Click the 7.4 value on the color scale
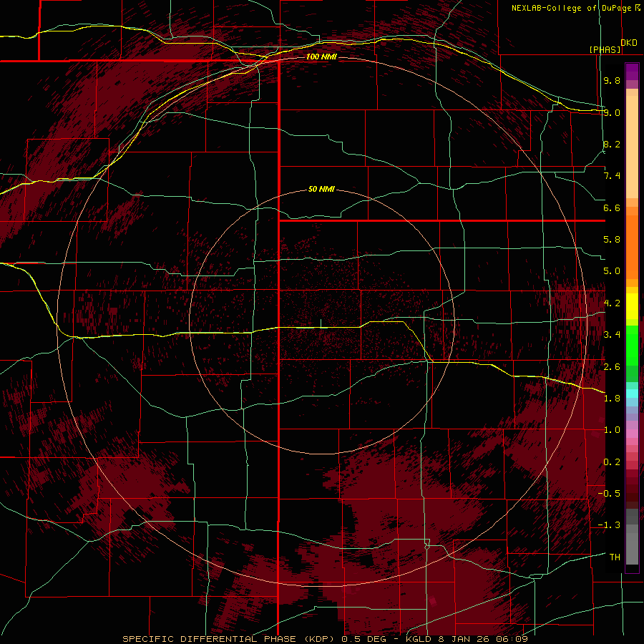 [612, 176]
